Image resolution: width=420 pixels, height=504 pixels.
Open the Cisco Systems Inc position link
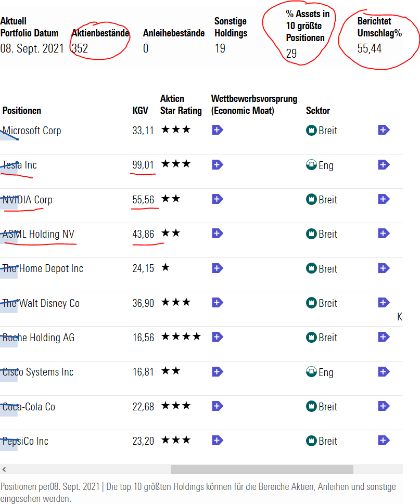(x=37, y=372)
